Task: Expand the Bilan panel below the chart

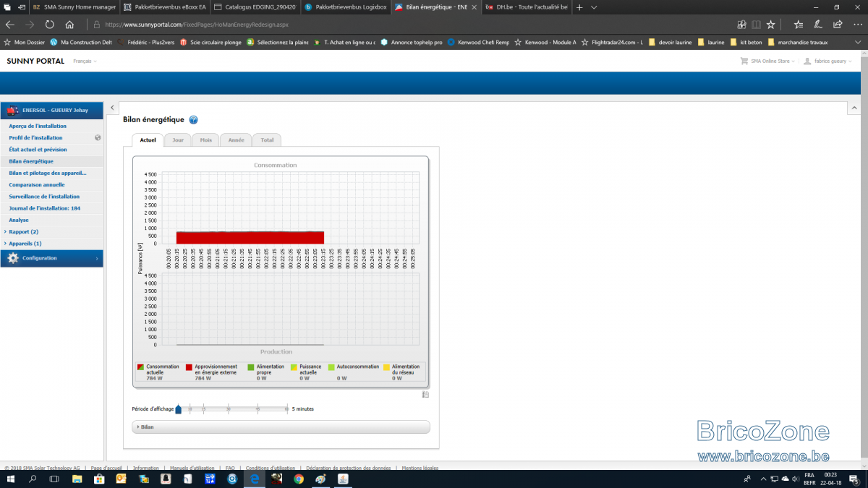Action: (x=281, y=427)
